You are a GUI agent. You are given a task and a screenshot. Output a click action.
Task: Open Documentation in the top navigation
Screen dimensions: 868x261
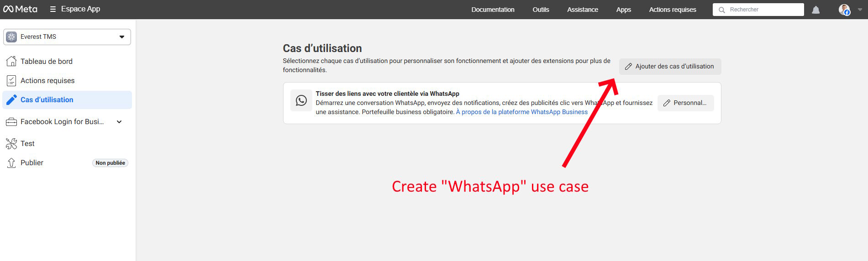(493, 10)
